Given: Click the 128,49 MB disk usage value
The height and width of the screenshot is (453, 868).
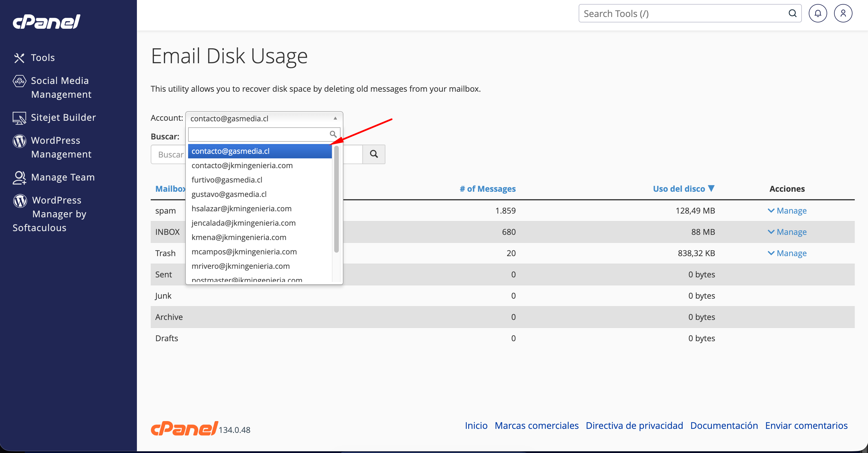Looking at the screenshot, I should 695,211.
